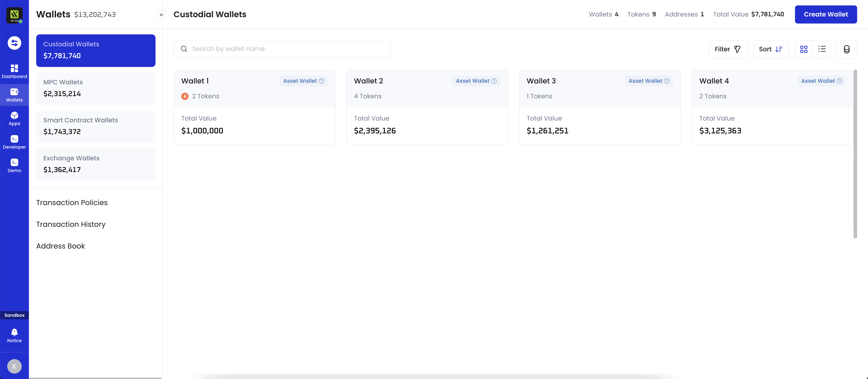Screen dimensions: 868x379
Task: Click the help icon on Wallet 1 badge
Action: (321, 81)
